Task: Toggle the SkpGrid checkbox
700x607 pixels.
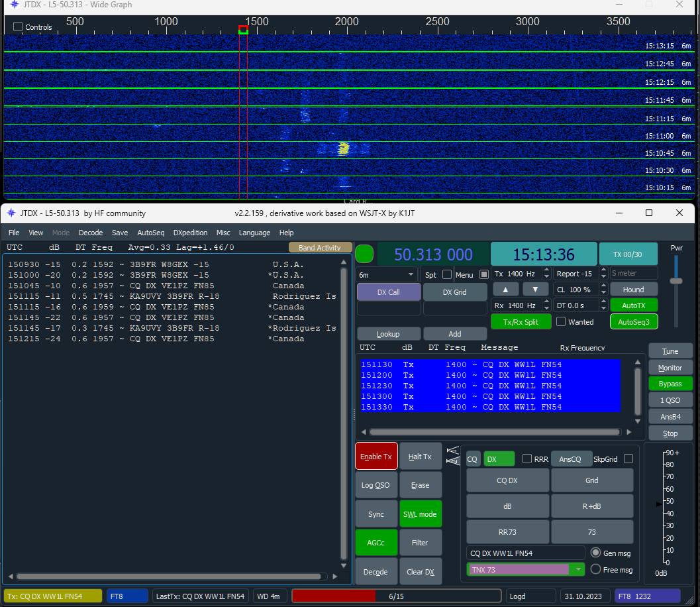Action: tap(628, 459)
